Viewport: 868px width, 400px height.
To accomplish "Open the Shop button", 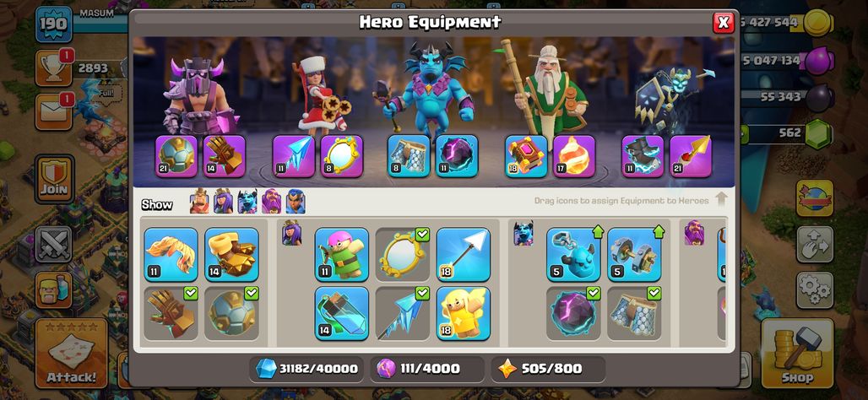I will [x=796, y=354].
